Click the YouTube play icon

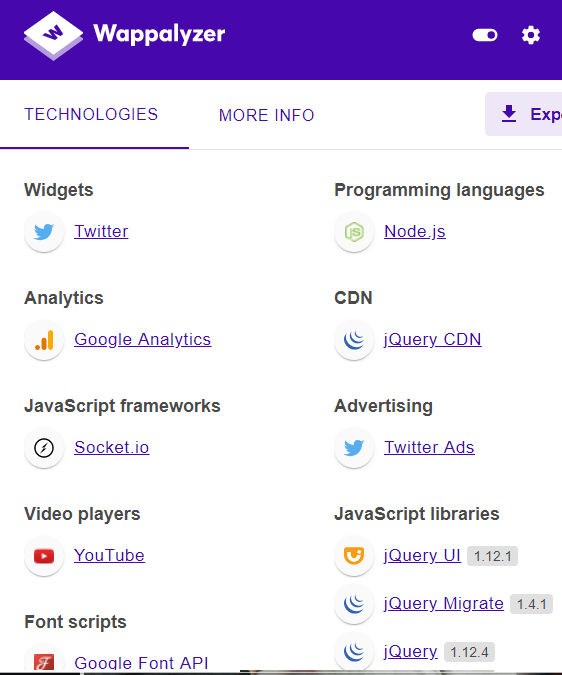[x=44, y=556]
